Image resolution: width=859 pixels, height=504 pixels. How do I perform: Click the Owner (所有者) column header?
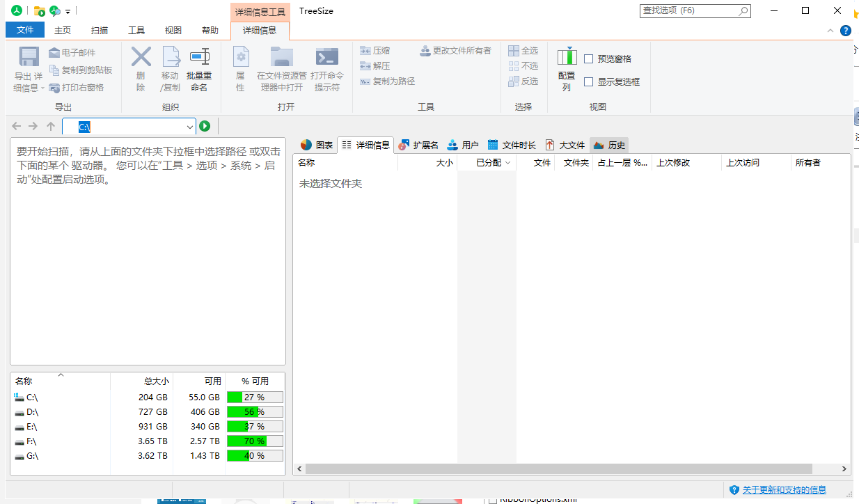pyautogui.click(x=820, y=162)
